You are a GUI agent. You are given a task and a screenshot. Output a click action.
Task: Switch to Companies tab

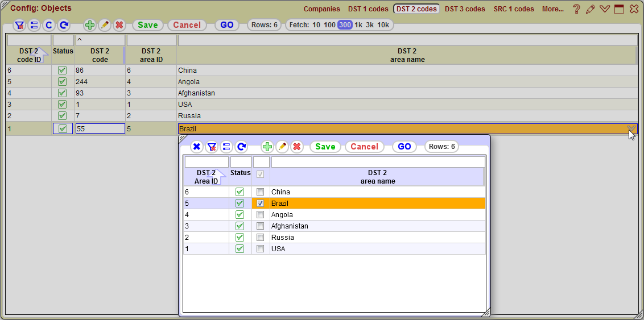pyautogui.click(x=321, y=9)
